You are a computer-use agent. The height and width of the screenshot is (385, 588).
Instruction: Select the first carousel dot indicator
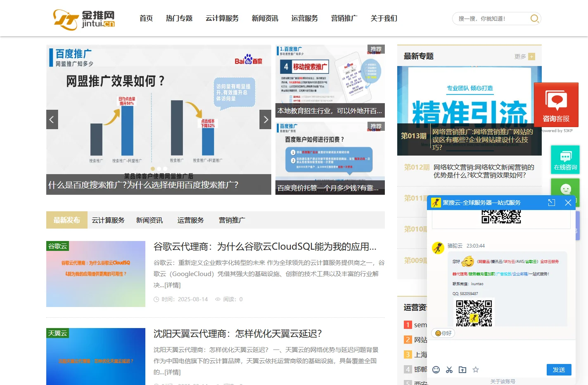click(x=153, y=169)
